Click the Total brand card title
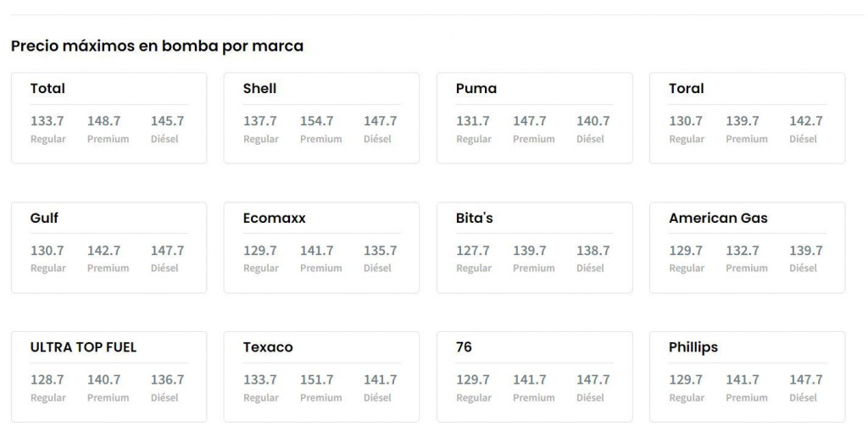Viewport: 868px width, 448px height. [47, 88]
